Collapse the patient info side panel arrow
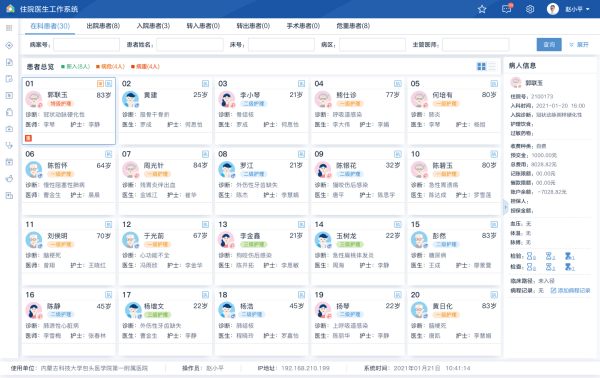Image resolution: width=600 pixels, height=378 pixels. click(x=505, y=207)
